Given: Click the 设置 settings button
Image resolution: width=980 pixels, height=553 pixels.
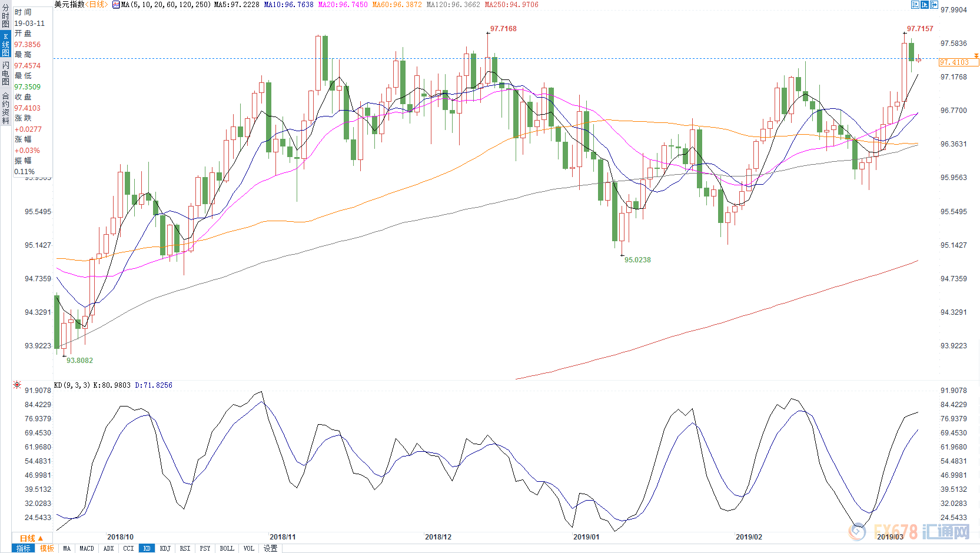Looking at the screenshot, I should click(270, 548).
